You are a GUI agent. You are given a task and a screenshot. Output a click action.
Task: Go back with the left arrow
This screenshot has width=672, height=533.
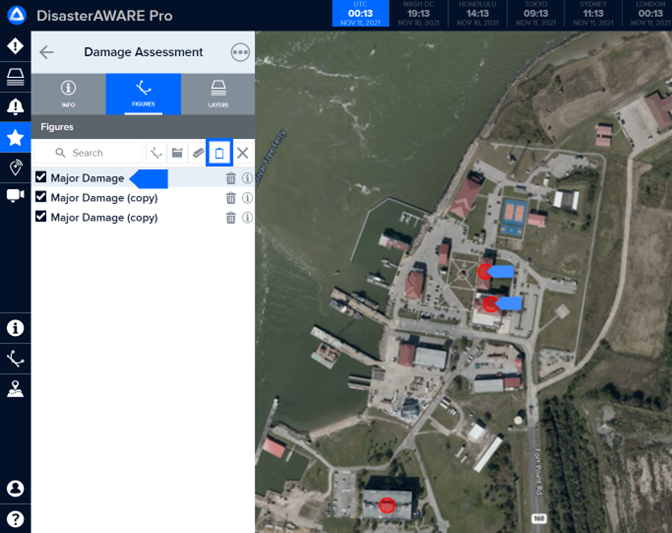pyautogui.click(x=46, y=52)
